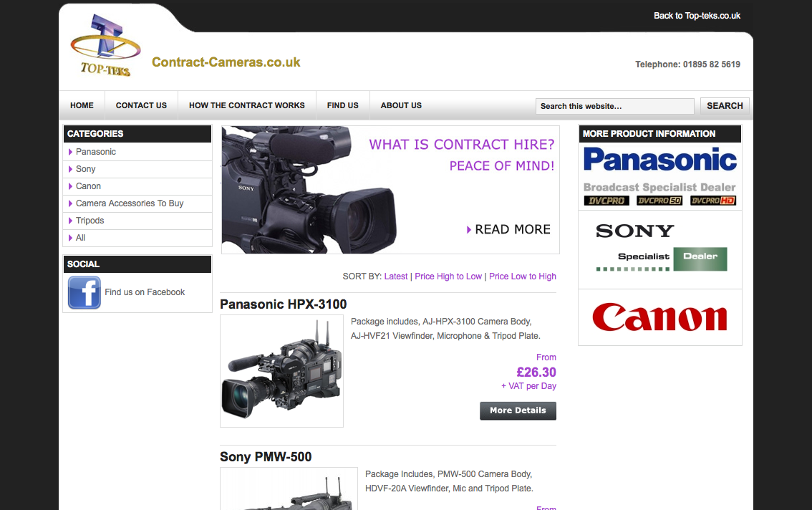This screenshot has width=812, height=510.
Task: Click the Contract-Cameras.co.uk site title
Action: click(x=226, y=62)
